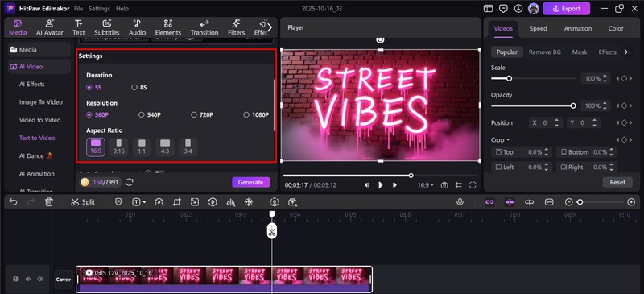Choose 360P resolution
Viewport: 644px width, 294px height.
pos(97,114)
